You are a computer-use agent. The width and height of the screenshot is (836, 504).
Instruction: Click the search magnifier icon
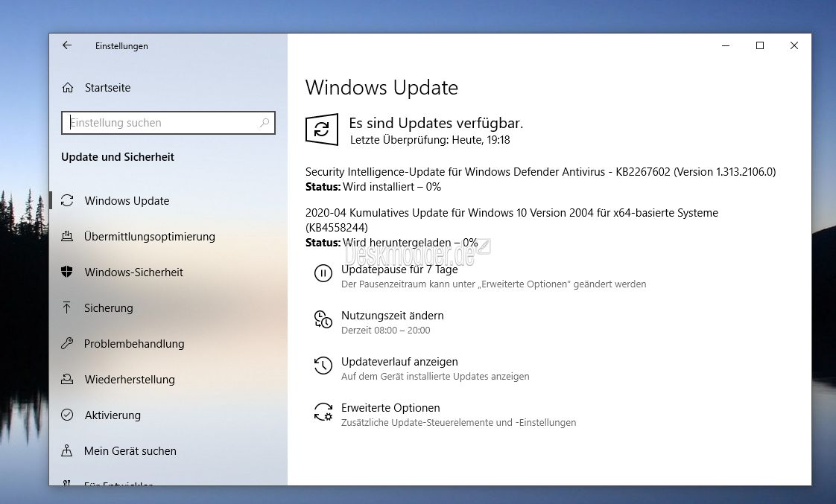point(265,123)
